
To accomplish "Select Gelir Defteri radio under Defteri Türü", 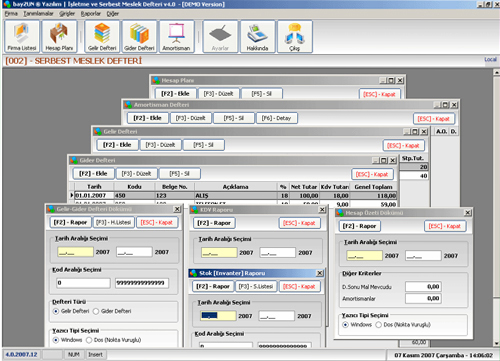I will click(x=56, y=311).
